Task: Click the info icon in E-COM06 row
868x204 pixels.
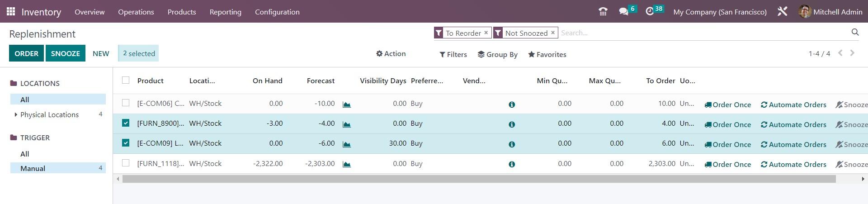Action: (x=512, y=104)
